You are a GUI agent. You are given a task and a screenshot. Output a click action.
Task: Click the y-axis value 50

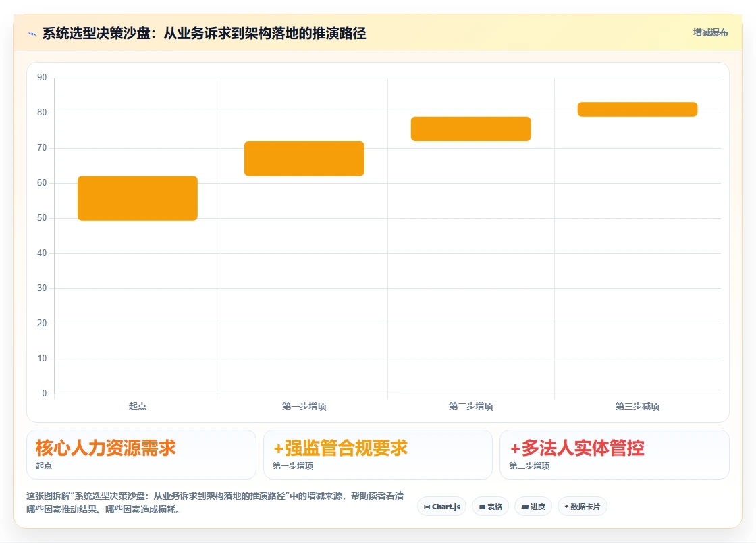click(42, 218)
